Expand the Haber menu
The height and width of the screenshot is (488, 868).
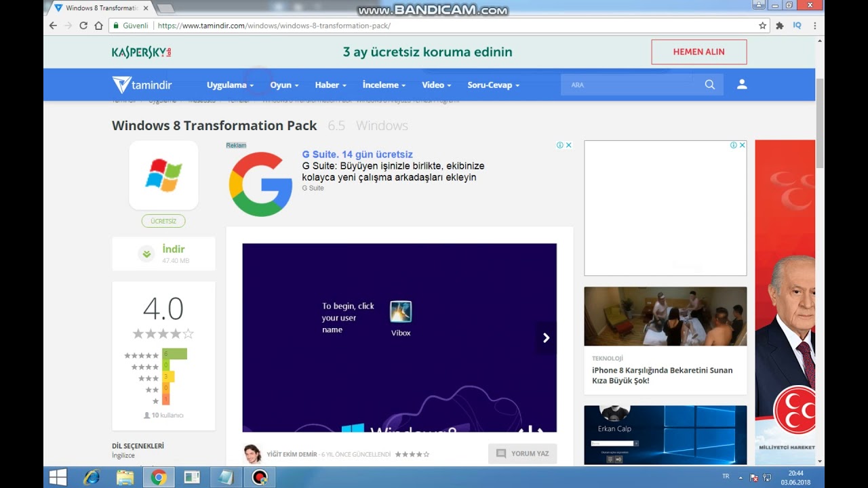(330, 85)
